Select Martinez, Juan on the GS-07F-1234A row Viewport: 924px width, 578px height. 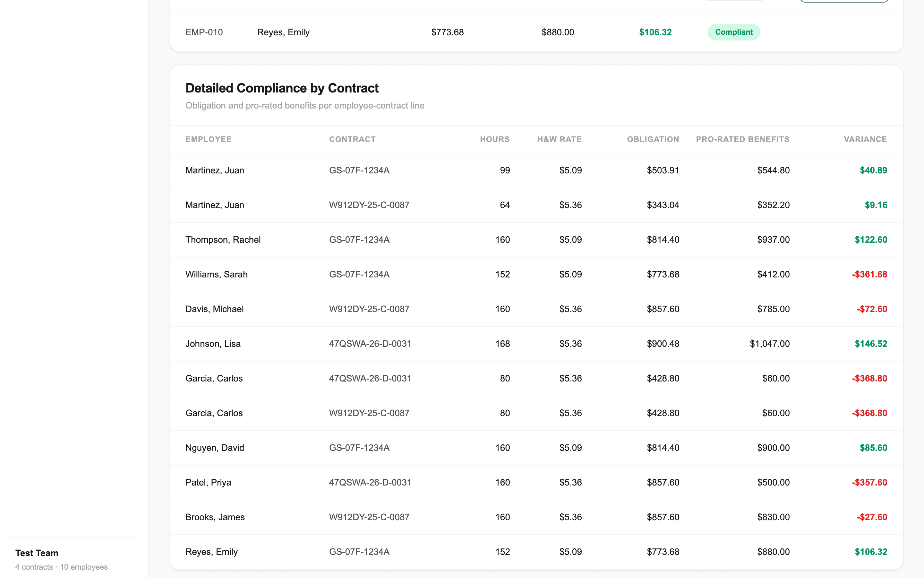(x=215, y=171)
